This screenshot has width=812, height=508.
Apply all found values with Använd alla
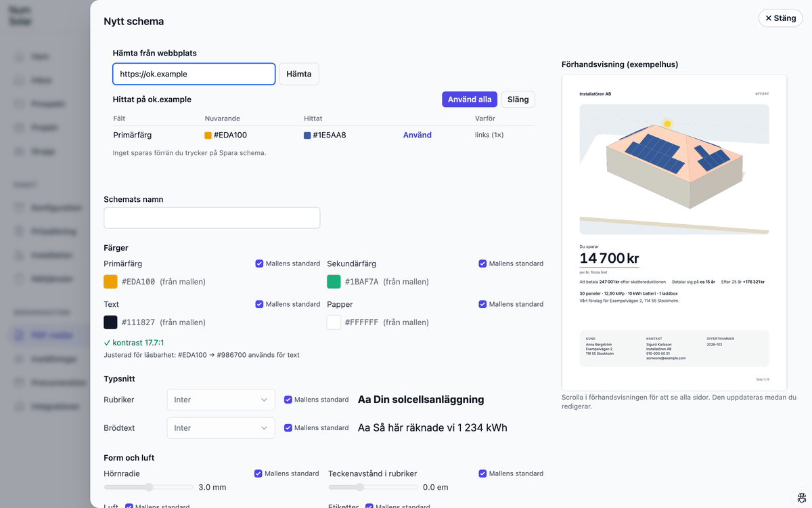[x=470, y=100]
